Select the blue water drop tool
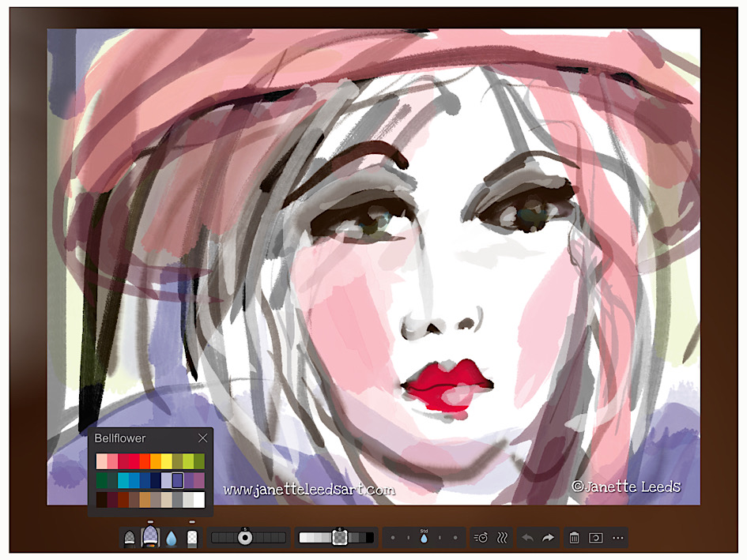Image resolution: width=747 pixels, height=560 pixels. coord(171,538)
